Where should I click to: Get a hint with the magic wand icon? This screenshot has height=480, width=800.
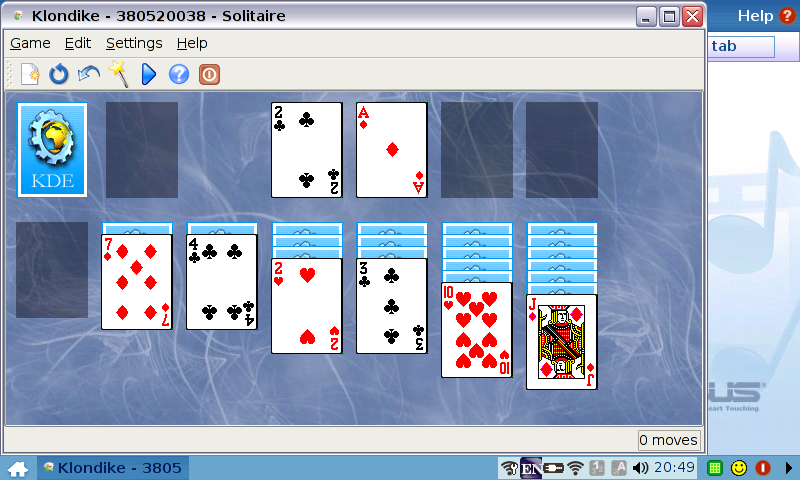click(x=118, y=74)
